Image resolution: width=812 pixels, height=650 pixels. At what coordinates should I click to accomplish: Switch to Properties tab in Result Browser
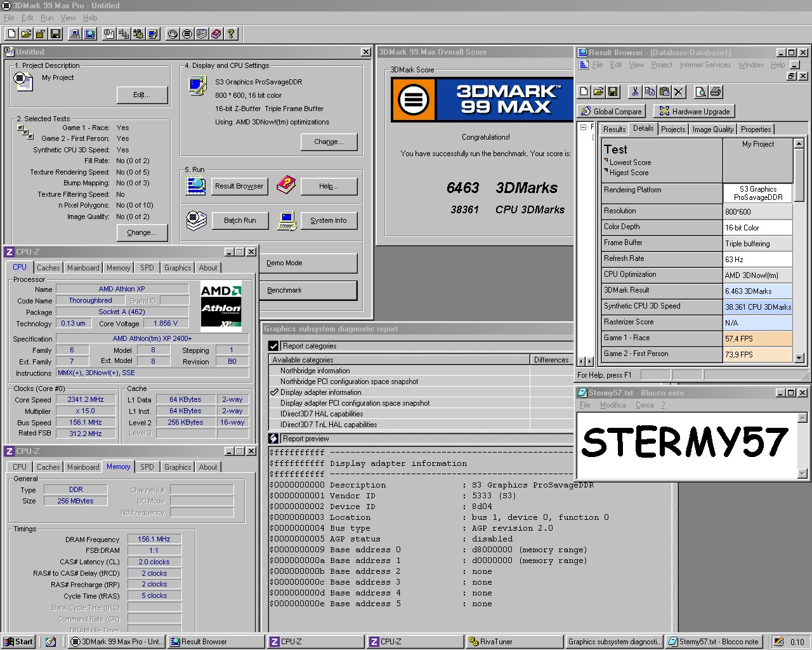756,129
